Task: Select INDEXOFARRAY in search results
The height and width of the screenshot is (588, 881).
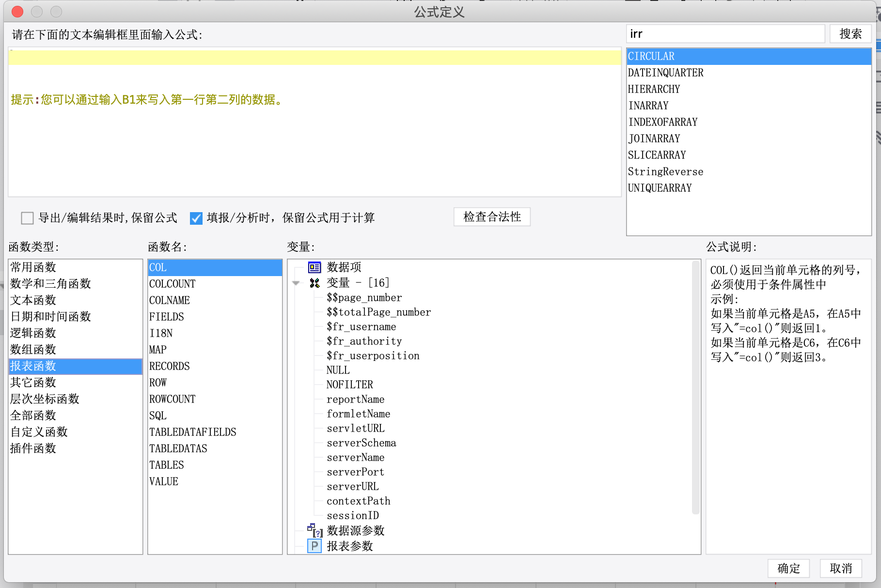Action: 749,122
